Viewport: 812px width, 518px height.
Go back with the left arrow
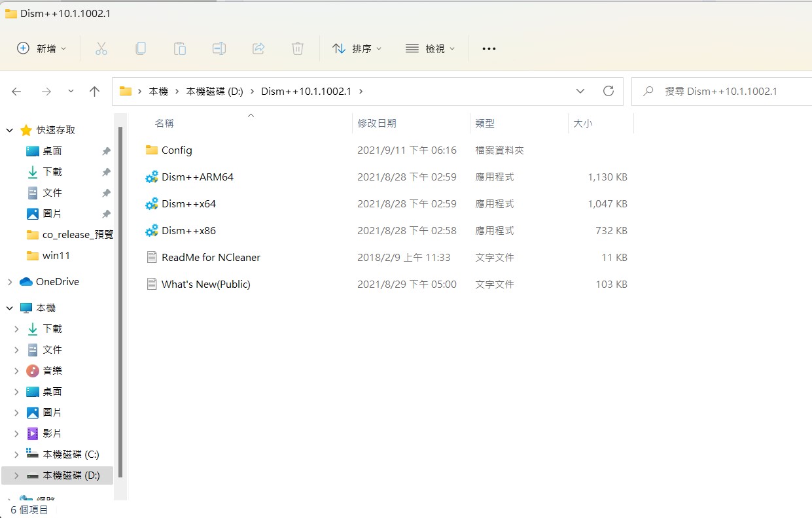click(16, 92)
